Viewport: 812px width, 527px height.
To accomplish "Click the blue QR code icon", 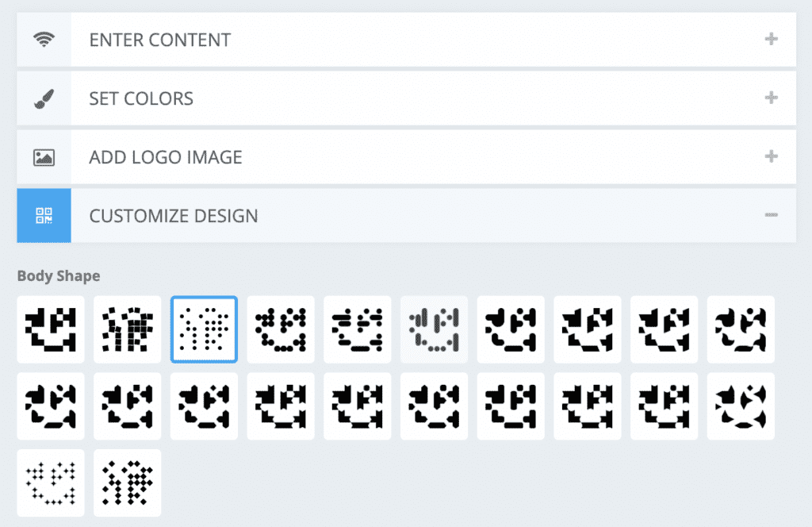I will 44,216.
